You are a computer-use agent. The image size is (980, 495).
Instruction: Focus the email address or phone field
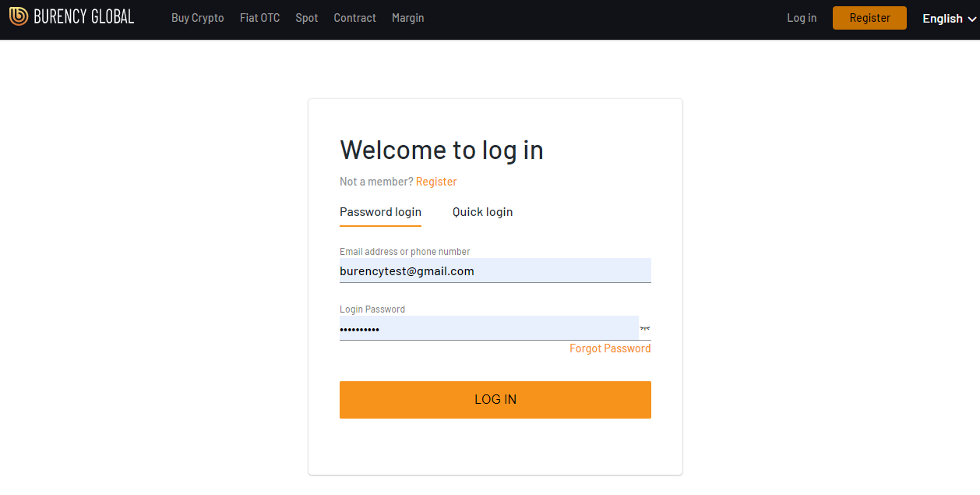coord(495,270)
